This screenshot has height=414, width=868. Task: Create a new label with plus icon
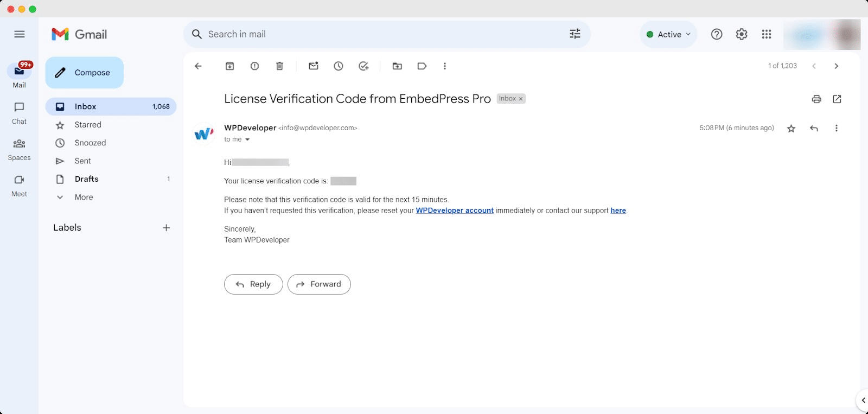click(x=167, y=228)
